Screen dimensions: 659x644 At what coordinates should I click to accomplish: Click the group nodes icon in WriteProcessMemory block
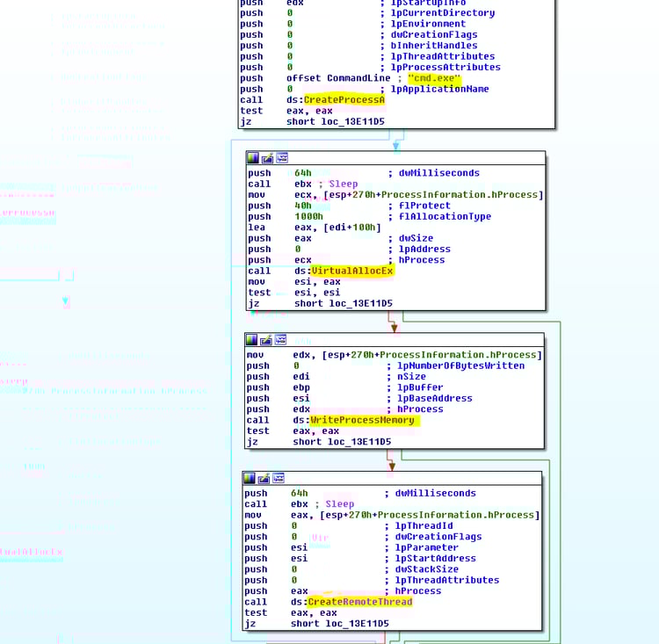tap(280, 340)
